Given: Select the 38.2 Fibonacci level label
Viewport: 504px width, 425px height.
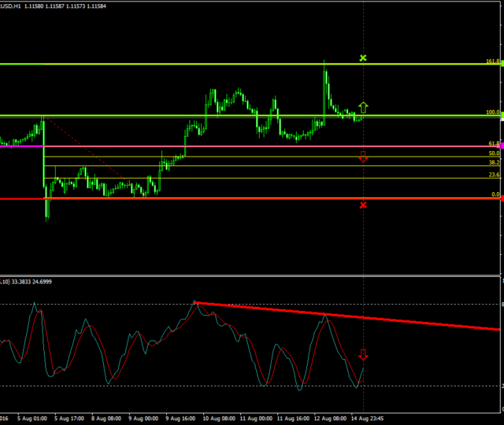Looking at the screenshot, I should [x=494, y=162].
